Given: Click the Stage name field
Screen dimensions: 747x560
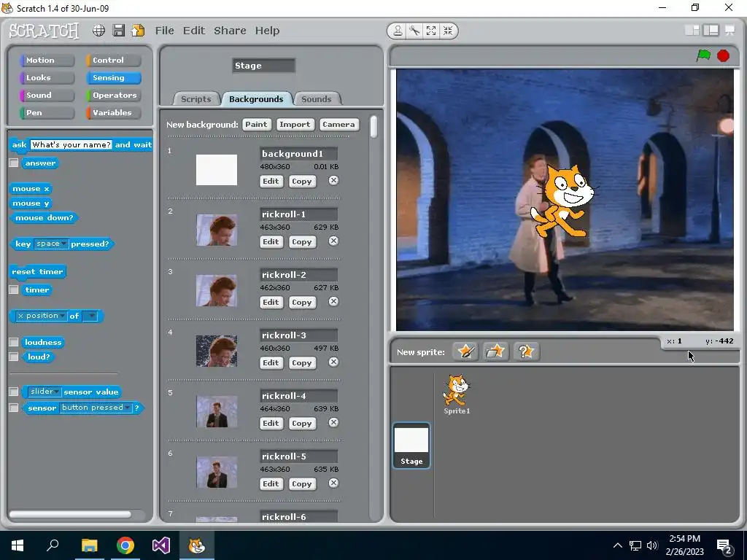Looking at the screenshot, I should [x=264, y=66].
